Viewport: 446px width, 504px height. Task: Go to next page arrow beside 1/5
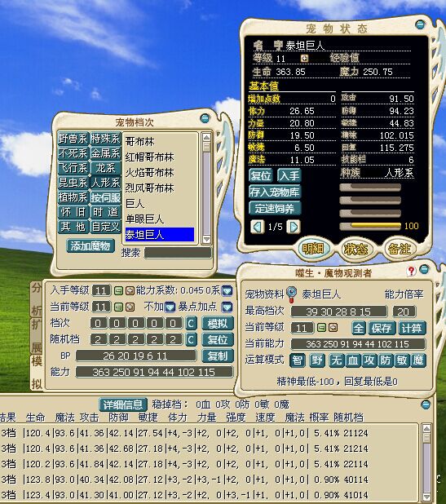[x=294, y=227]
